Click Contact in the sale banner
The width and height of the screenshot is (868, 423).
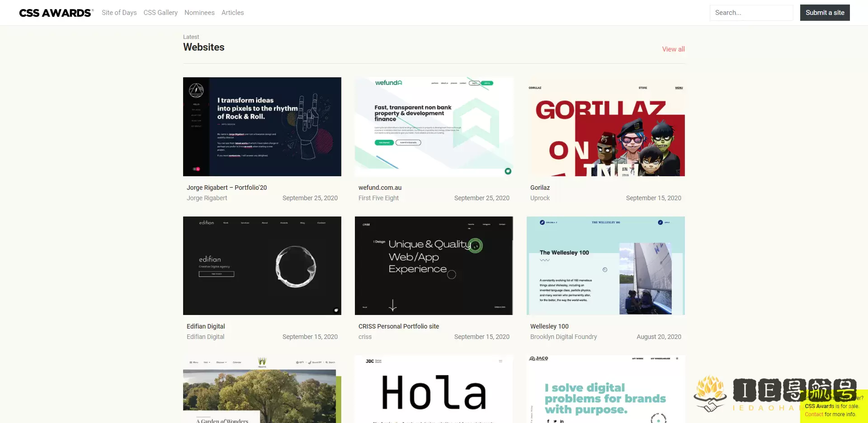tap(814, 414)
